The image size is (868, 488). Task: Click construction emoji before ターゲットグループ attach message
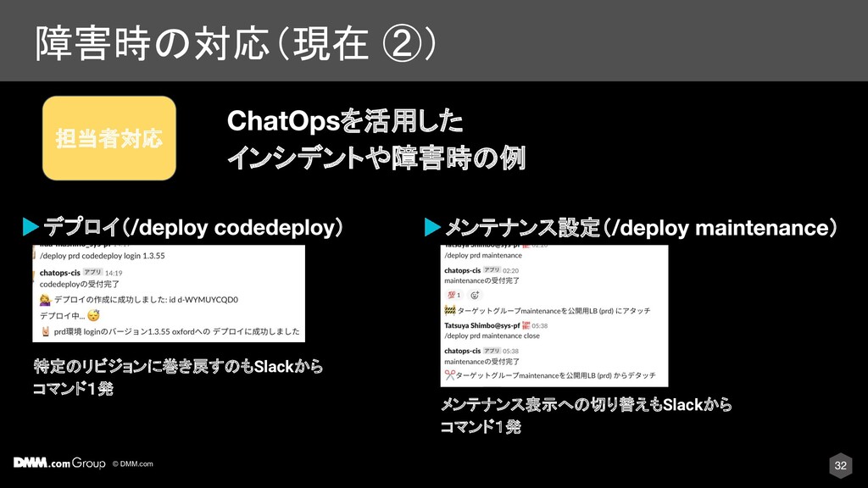(450, 310)
